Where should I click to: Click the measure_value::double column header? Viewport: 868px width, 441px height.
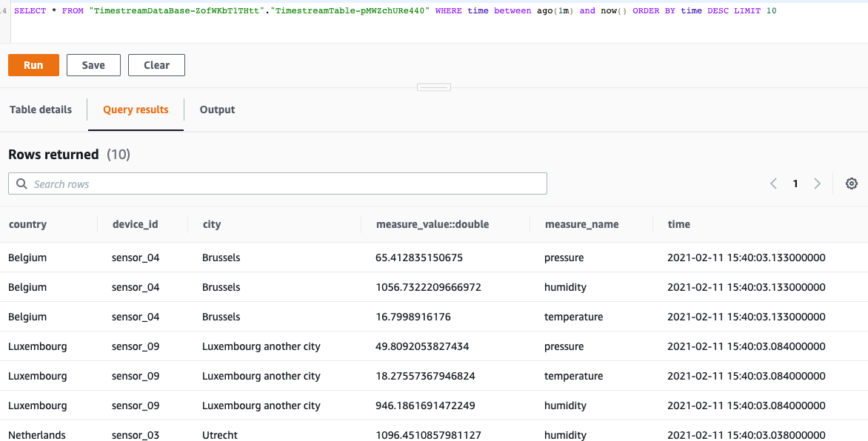coord(433,224)
